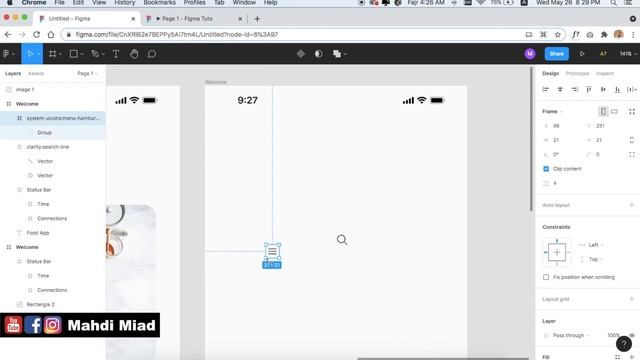Open horizontal constraint Left dropdown

click(596, 245)
